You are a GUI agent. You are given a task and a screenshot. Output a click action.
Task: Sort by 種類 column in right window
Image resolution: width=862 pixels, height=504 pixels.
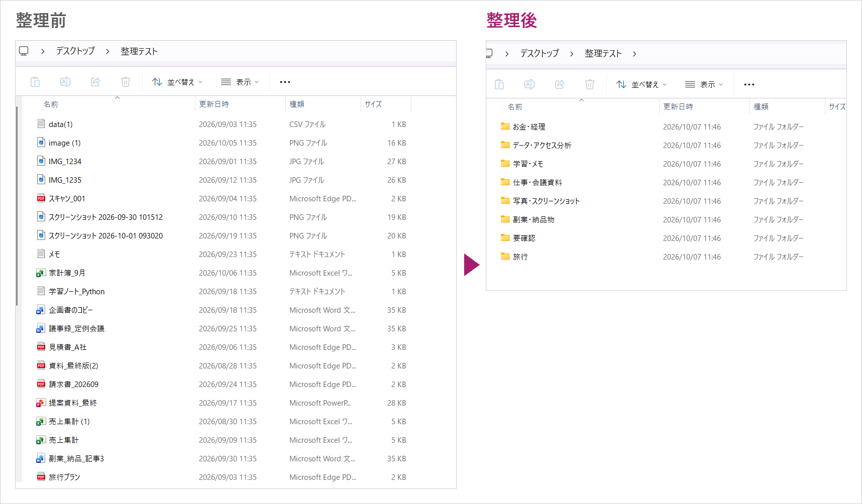[761, 106]
